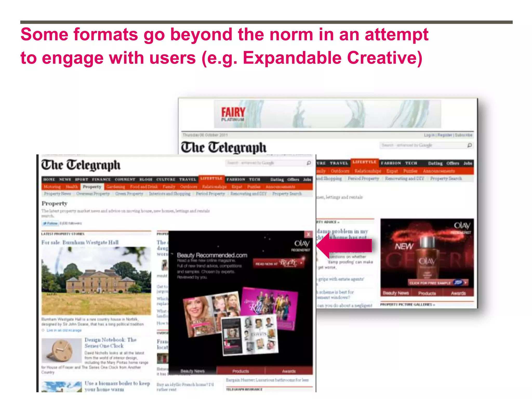Click the Series One Clock thumbnail
The width and height of the screenshot is (532, 399).
coord(62,350)
